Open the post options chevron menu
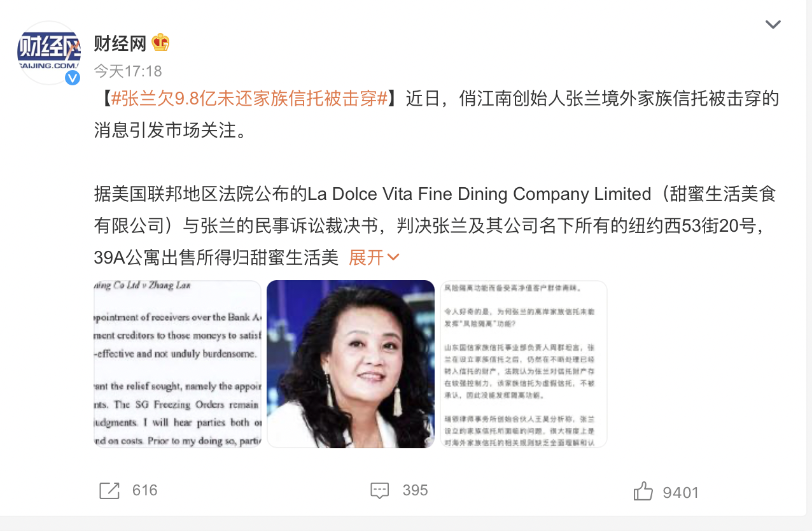 (773, 25)
